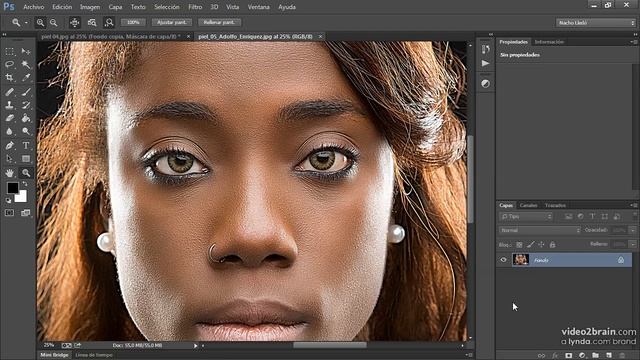640x360 pixels.
Task: Open the Ventana menu
Action: [259, 7]
